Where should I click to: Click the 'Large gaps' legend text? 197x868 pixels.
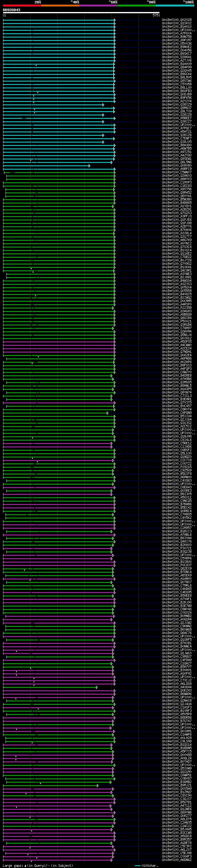click(13, 865)
